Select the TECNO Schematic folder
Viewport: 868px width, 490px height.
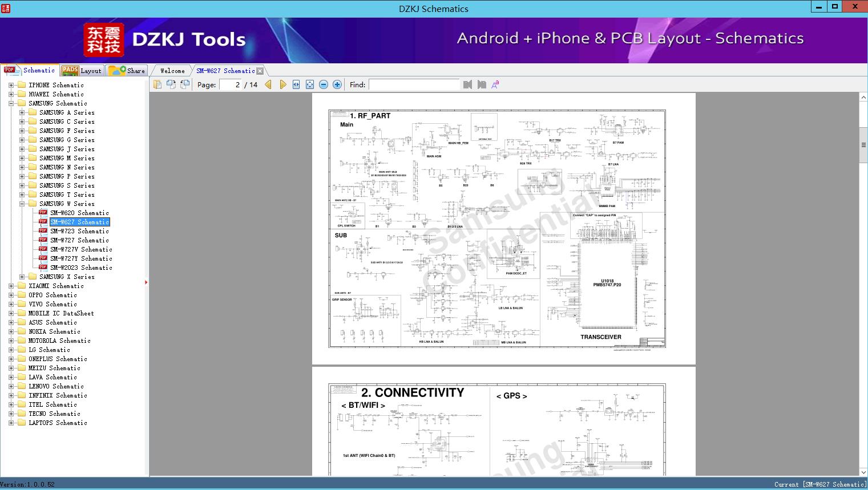pyautogui.click(x=54, y=414)
